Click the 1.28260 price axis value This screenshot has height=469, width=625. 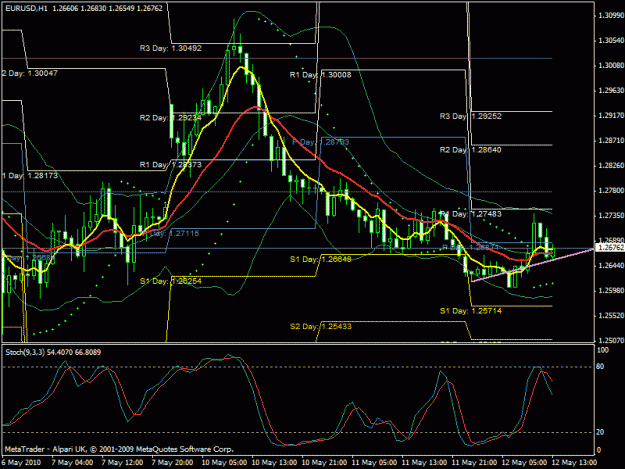pyautogui.click(x=611, y=165)
